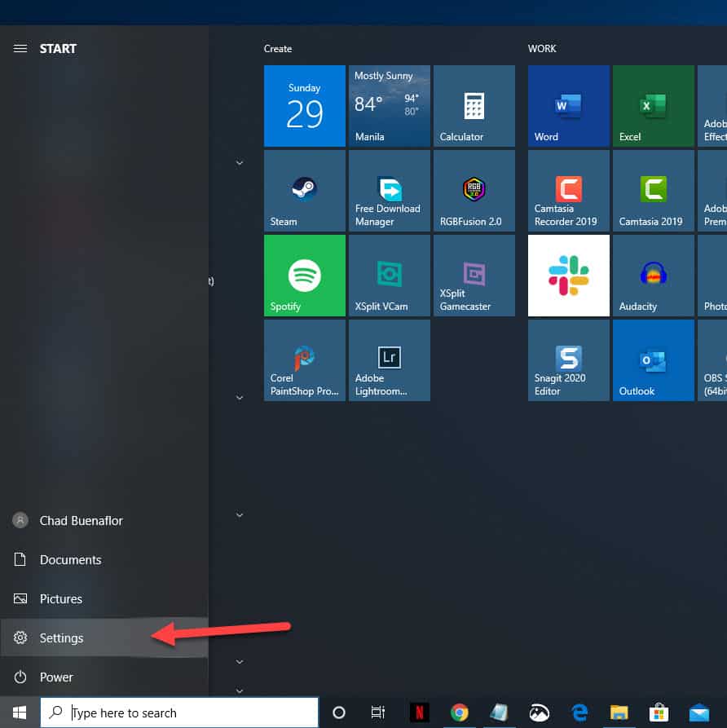Screen dimensions: 727x728
Task: Open the Calendar tile showing Sunday 29
Action: (305, 106)
